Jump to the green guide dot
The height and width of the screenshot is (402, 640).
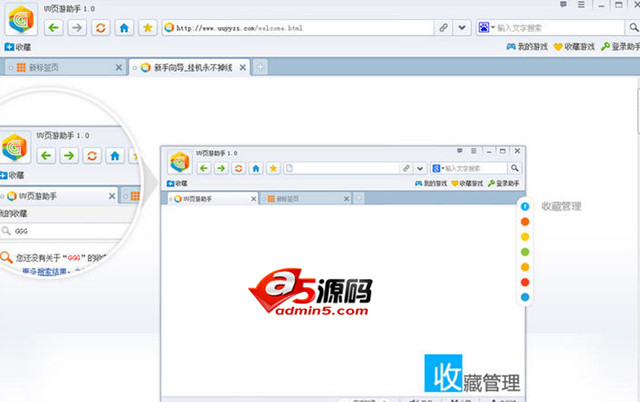525,252
